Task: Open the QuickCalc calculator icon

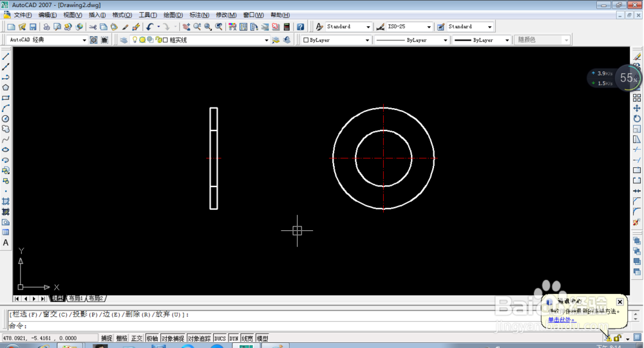Action: click(x=287, y=26)
